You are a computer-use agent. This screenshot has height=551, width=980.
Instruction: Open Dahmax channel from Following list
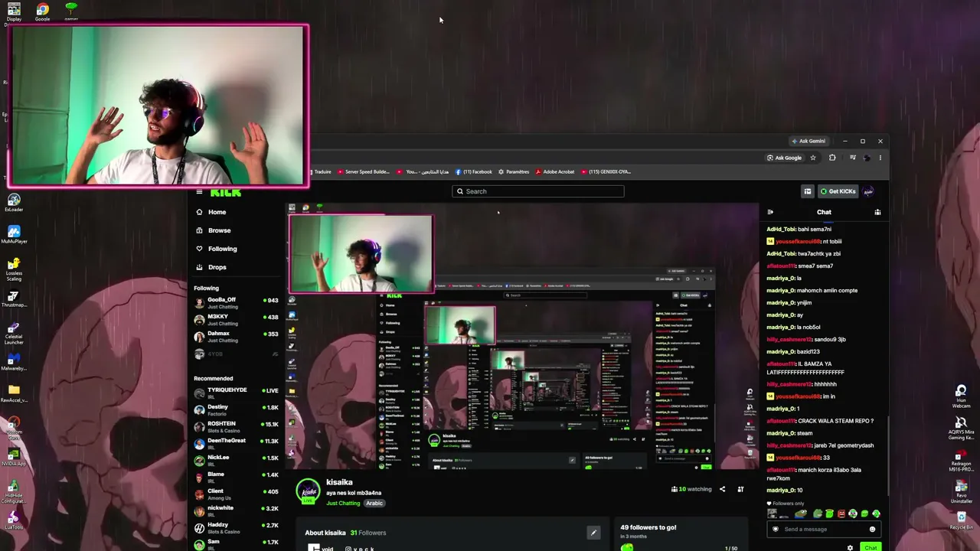click(x=236, y=337)
